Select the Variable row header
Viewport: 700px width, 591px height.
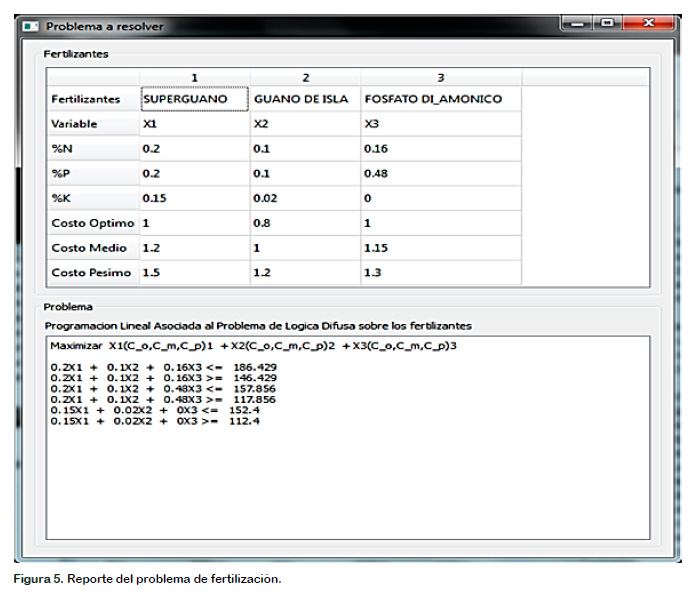[93, 124]
